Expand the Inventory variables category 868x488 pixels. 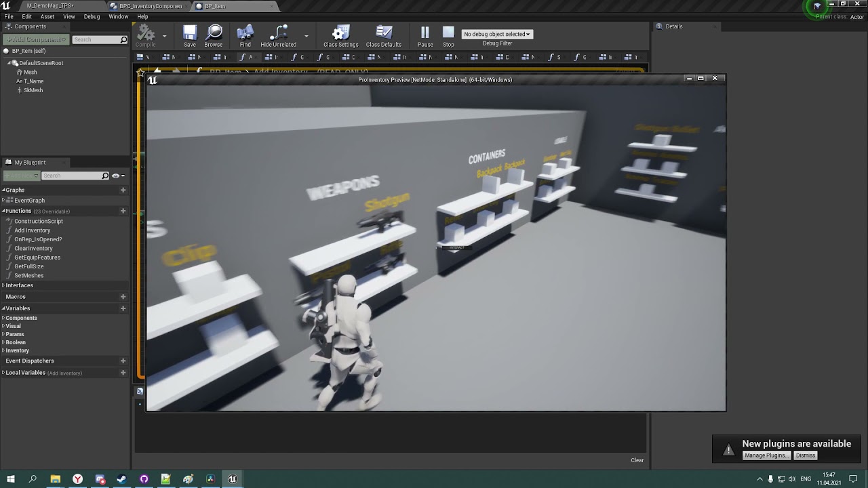point(3,350)
